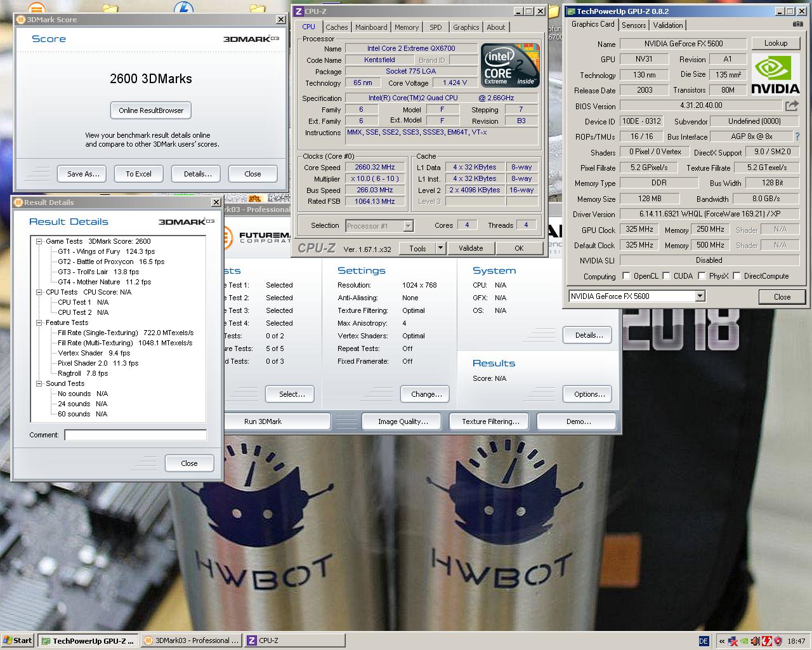The image size is (812, 650).
Task: Switch to the CPU-Z Caches tab
Action: coord(336,27)
